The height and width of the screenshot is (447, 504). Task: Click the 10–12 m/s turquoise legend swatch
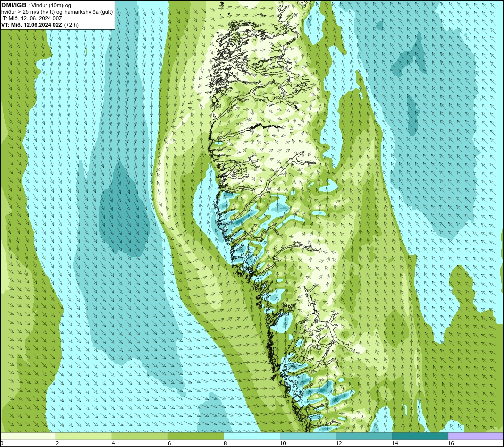pyautogui.click(x=307, y=436)
